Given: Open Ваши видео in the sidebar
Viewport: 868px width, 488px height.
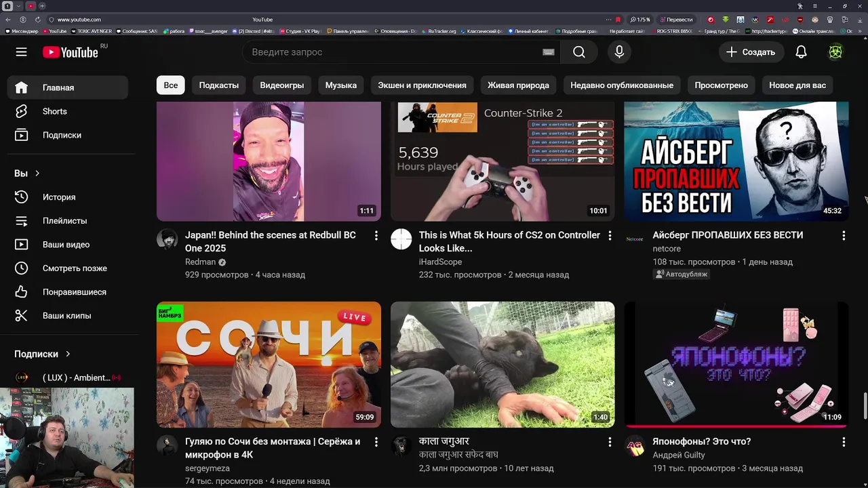Looking at the screenshot, I should (68, 245).
